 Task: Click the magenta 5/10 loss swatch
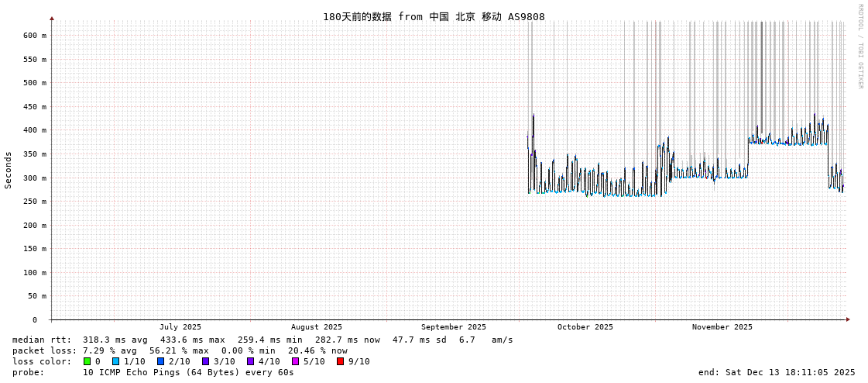pos(295,361)
